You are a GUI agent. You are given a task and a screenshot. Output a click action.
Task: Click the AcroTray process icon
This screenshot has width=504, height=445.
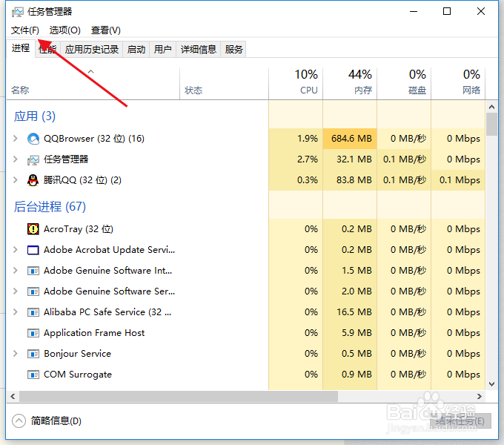33,229
